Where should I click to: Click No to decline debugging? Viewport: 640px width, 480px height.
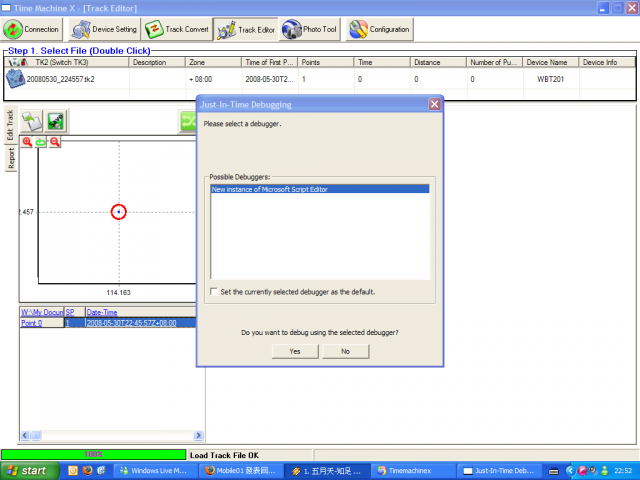(x=346, y=351)
